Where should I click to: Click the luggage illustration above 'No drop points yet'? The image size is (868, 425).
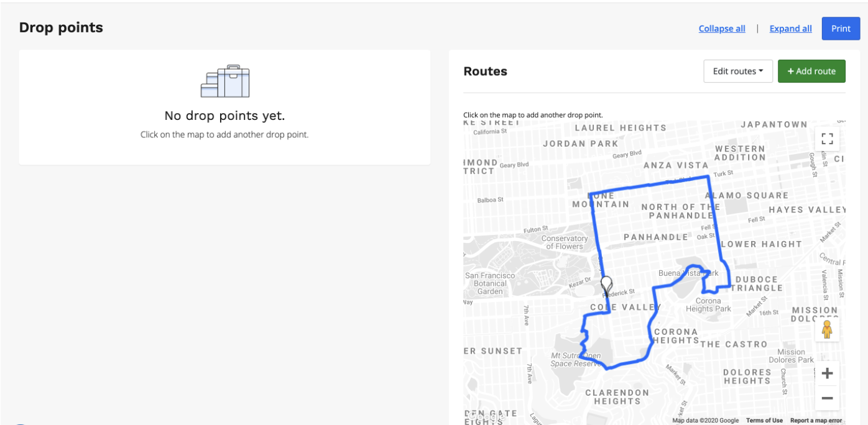click(224, 81)
